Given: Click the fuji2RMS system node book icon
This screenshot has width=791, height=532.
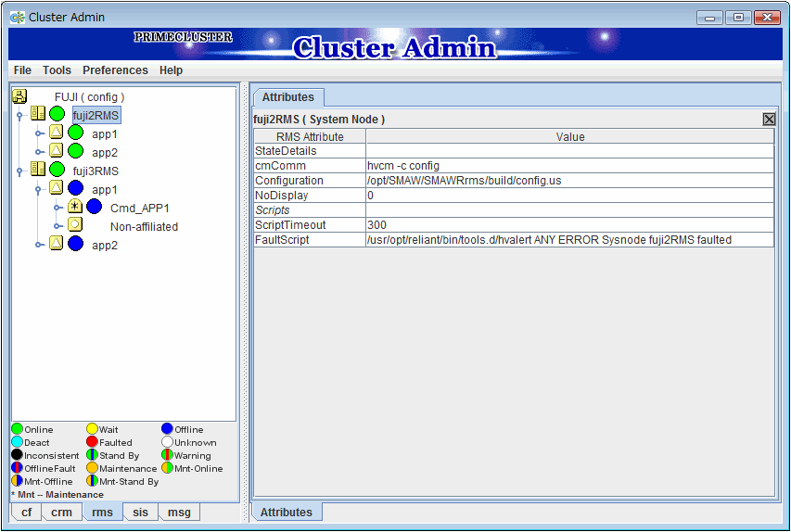Looking at the screenshot, I should click(x=38, y=113).
